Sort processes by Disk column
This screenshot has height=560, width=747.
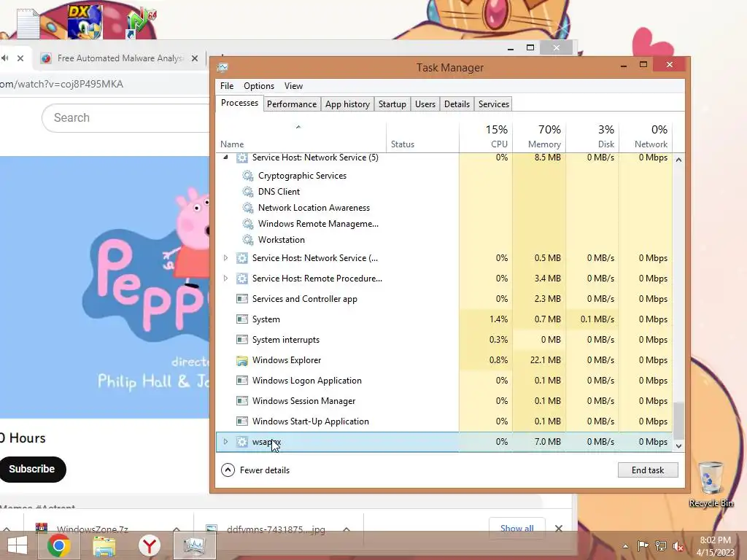coord(592,136)
